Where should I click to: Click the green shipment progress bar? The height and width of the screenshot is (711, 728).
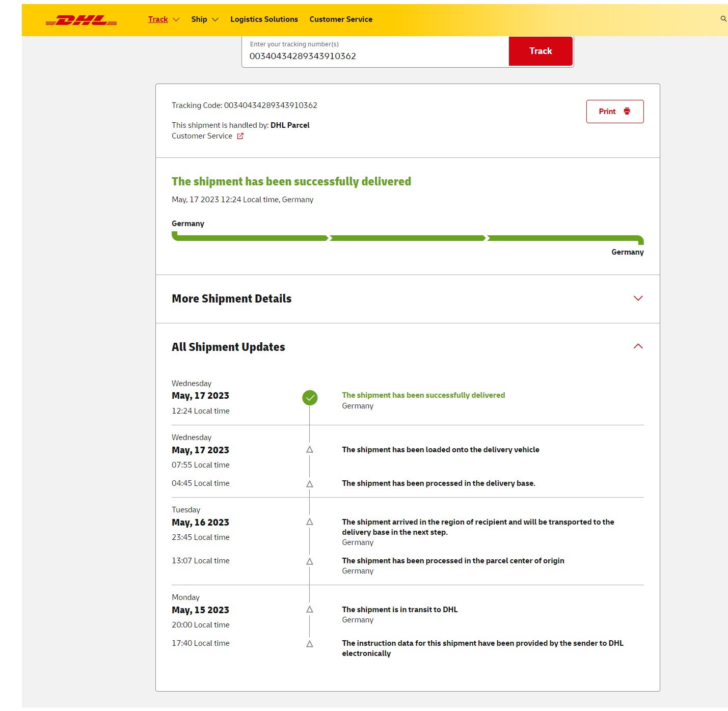(x=408, y=238)
